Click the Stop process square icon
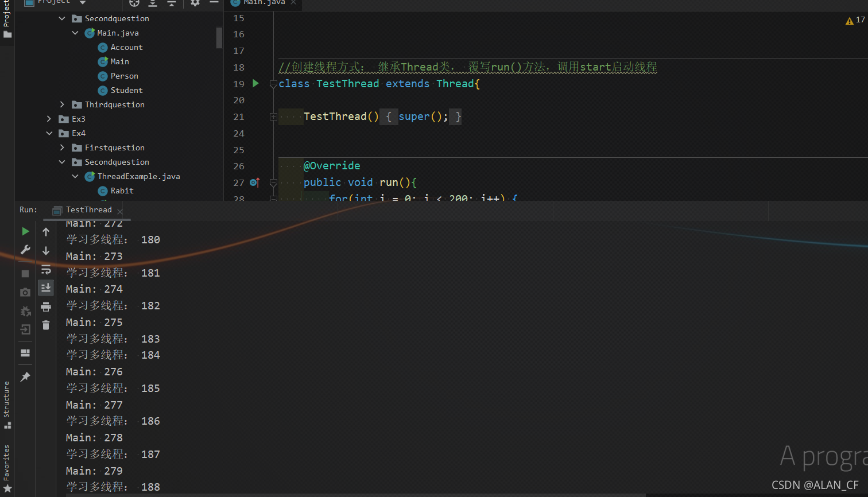Screen dimensions: 868x497 point(25,274)
